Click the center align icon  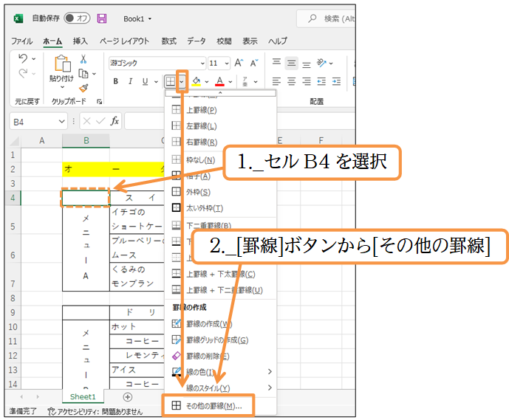292,81
